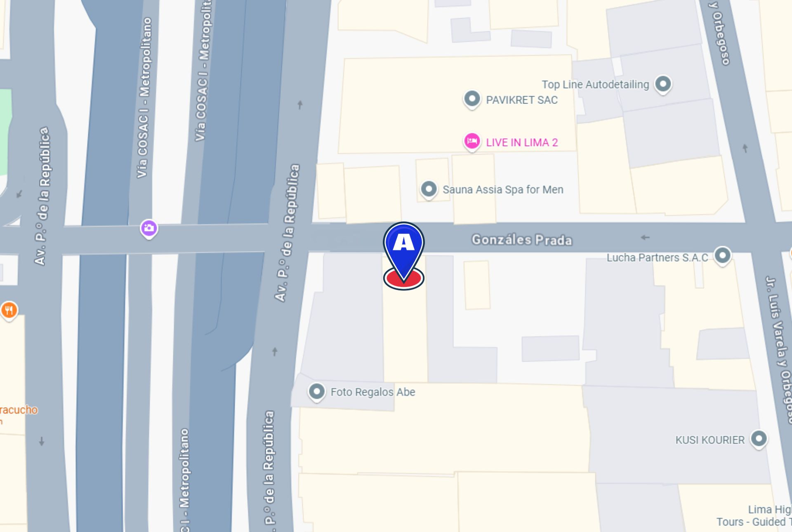Click the red ellipse under marker A
This screenshot has width=792, height=532.
click(x=403, y=279)
